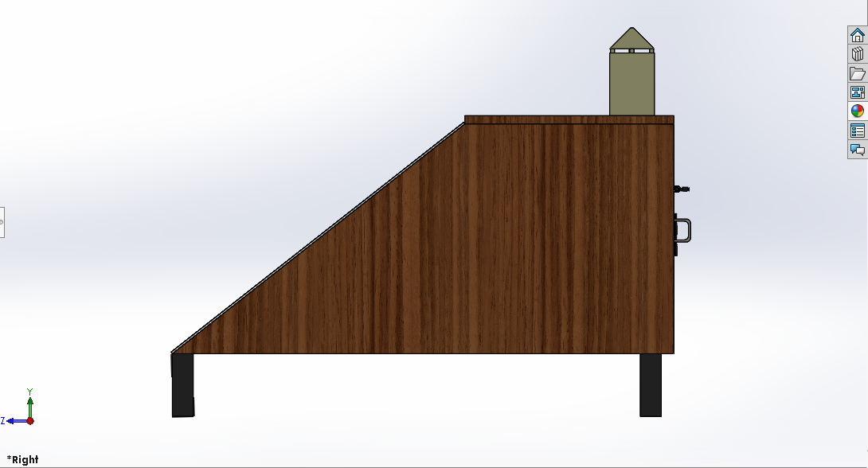Click the "*Right" view orientation label

23,460
